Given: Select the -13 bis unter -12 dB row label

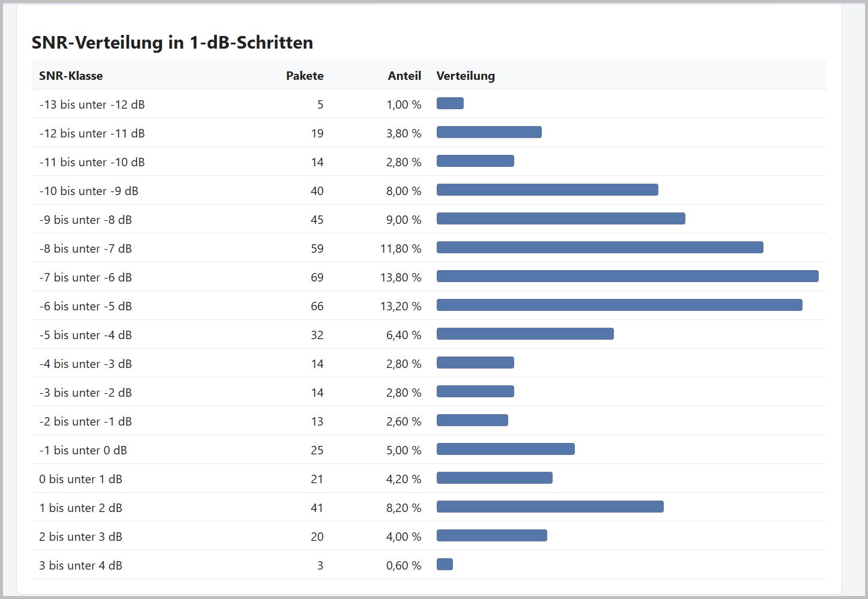Looking at the screenshot, I should tap(92, 104).
